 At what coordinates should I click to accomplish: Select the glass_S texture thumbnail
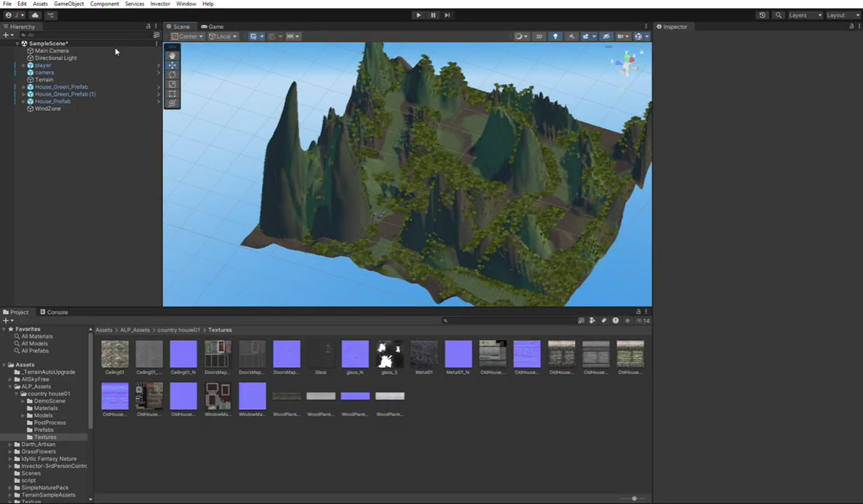390,355
